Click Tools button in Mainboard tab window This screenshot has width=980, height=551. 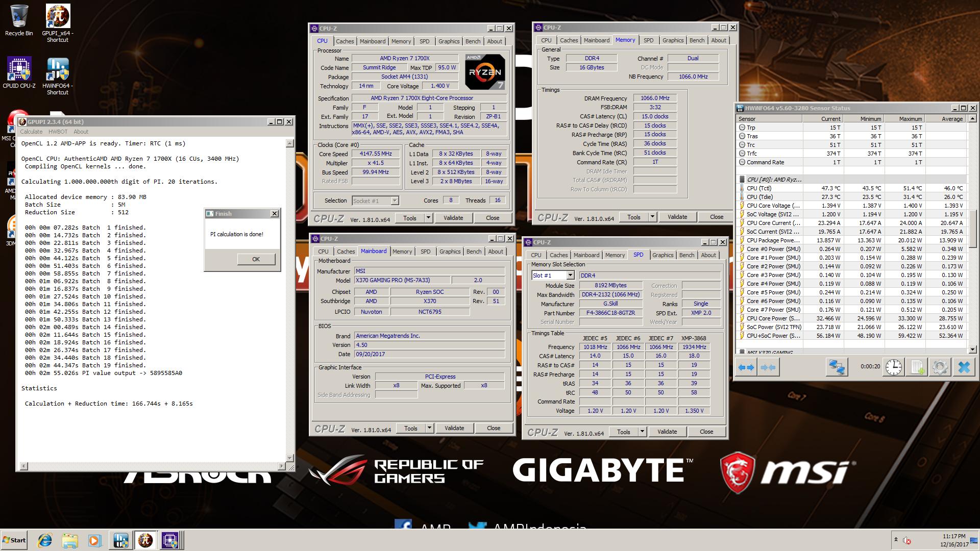(x=411, y=428)
